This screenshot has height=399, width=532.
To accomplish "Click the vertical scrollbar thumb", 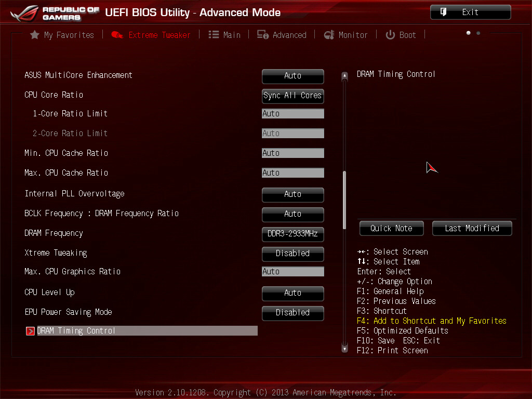I will click(x=344, y=200).
